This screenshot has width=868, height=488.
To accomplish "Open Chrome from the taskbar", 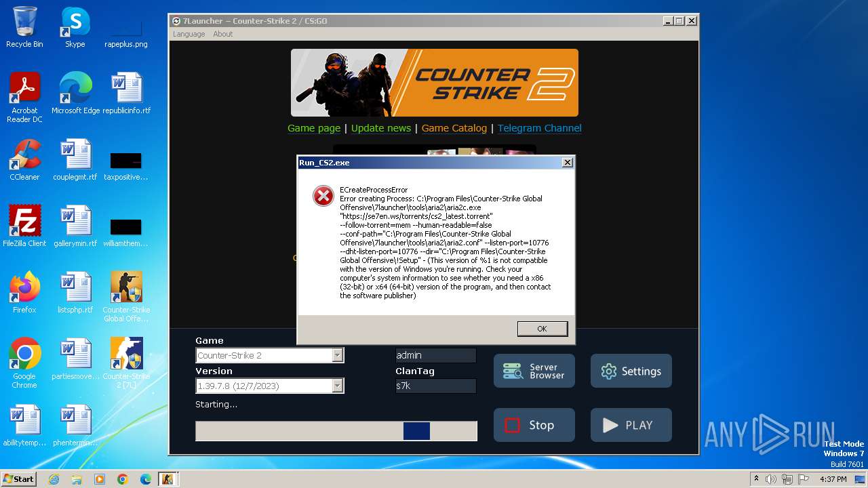I will 123,479.
